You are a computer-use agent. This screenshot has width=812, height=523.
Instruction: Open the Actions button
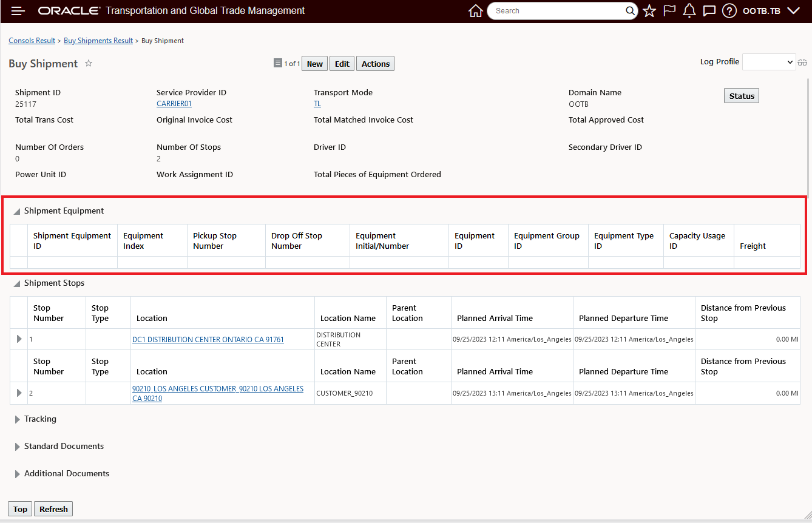click(x=376, y=64)
